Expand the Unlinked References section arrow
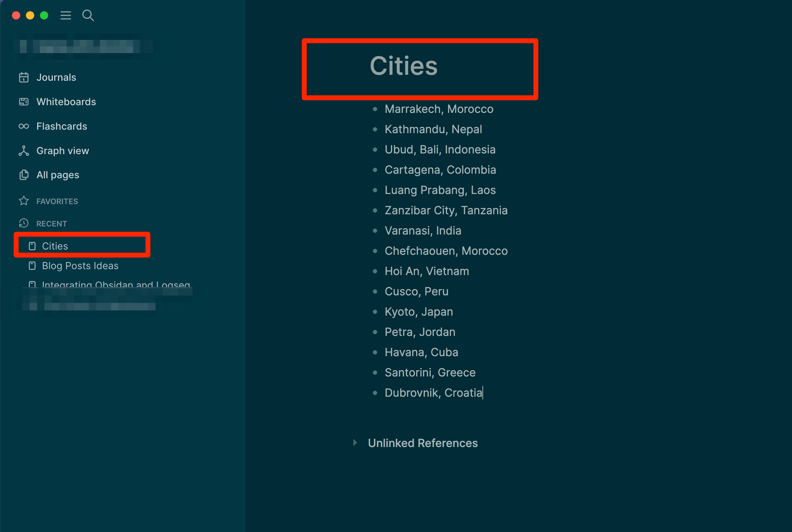The height and width of the screenshot is (532, 792). pyautogui.click(x=355, y=443)
